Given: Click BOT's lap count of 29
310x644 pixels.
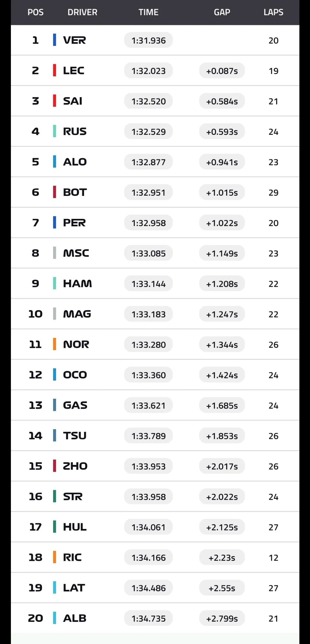Looking at the screenshot, I should point(273,192).
